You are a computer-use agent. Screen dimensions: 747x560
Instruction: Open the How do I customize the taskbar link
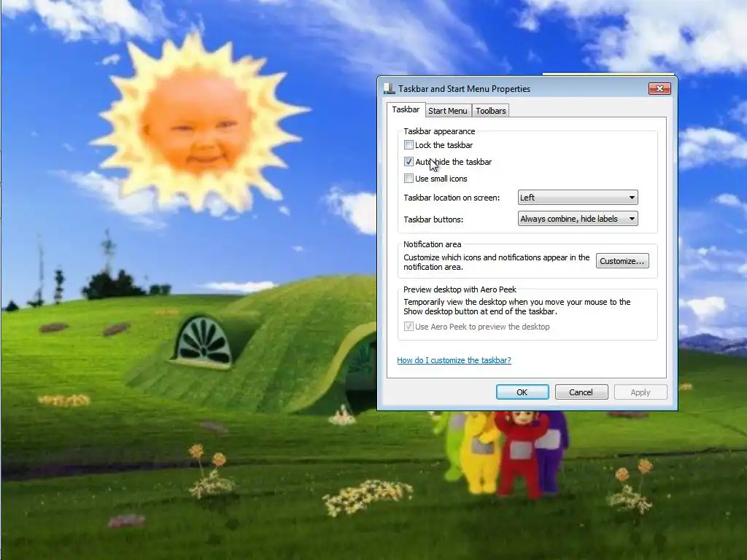[454, 360]
